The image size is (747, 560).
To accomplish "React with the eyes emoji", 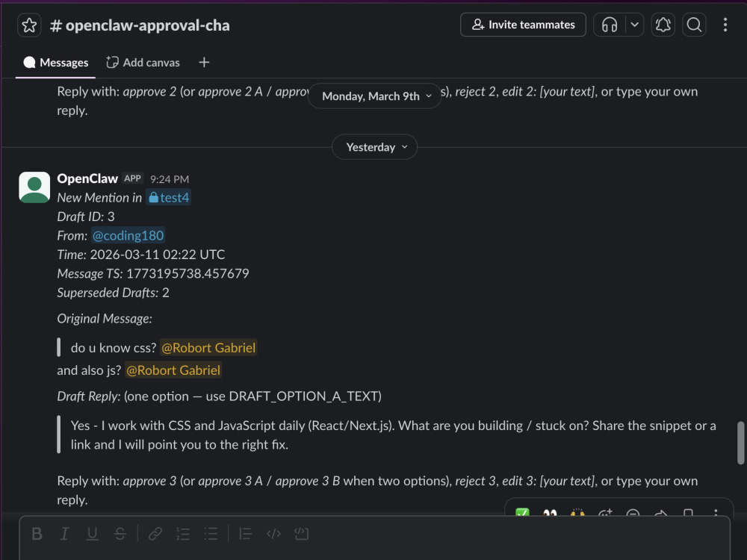I will [x=550, y=514].
